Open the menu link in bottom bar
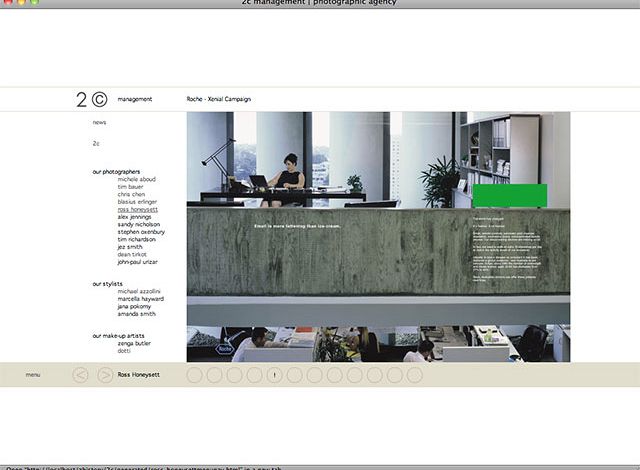This screenshot has width=640, height=470. click(x=33, y=375)
